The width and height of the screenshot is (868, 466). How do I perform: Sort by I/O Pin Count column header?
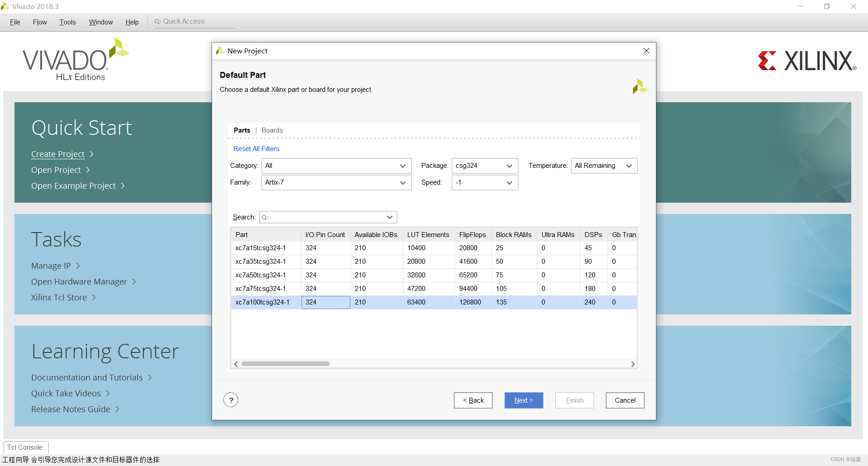[x=325, y=235]
